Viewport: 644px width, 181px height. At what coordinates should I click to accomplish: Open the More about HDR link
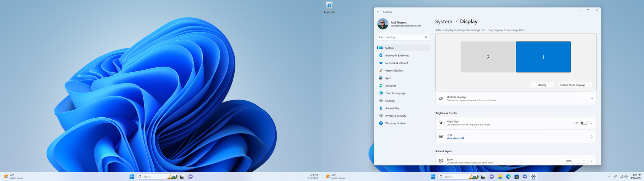click(x=455, y=138)
